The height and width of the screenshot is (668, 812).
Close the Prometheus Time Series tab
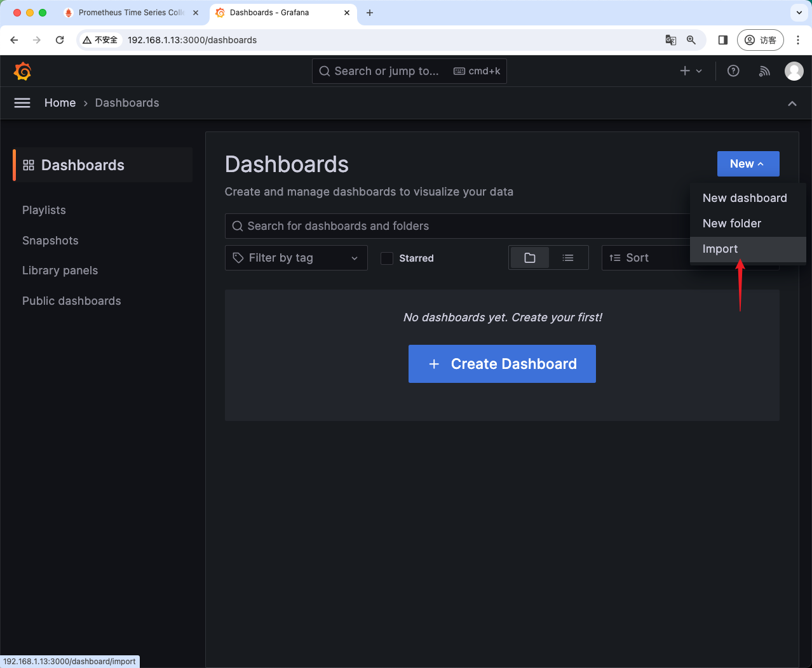pos(196,13)
